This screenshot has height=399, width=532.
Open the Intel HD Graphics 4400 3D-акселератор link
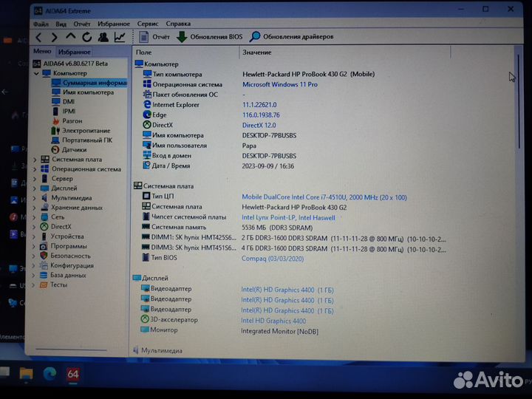pos(273,321)
